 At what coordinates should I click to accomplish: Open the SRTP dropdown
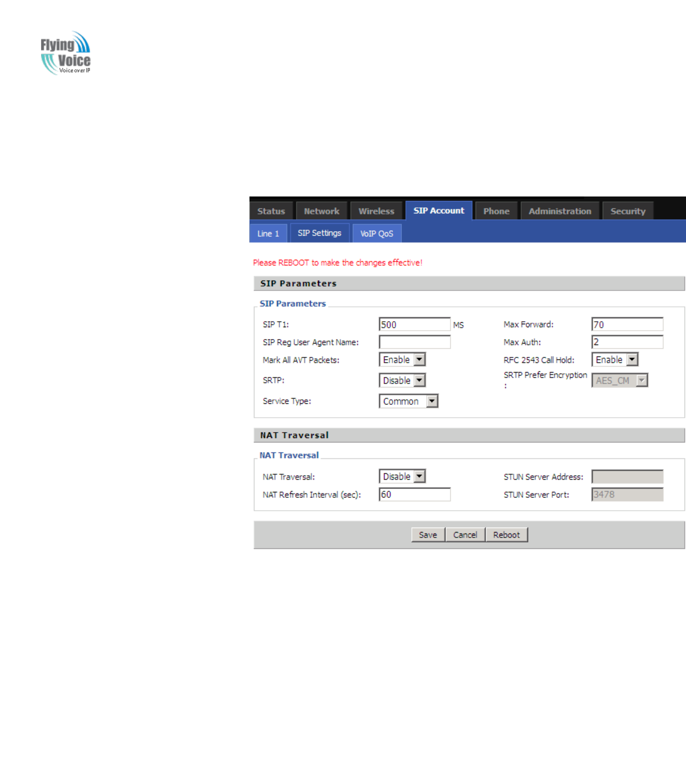click(x=402, y=380)
